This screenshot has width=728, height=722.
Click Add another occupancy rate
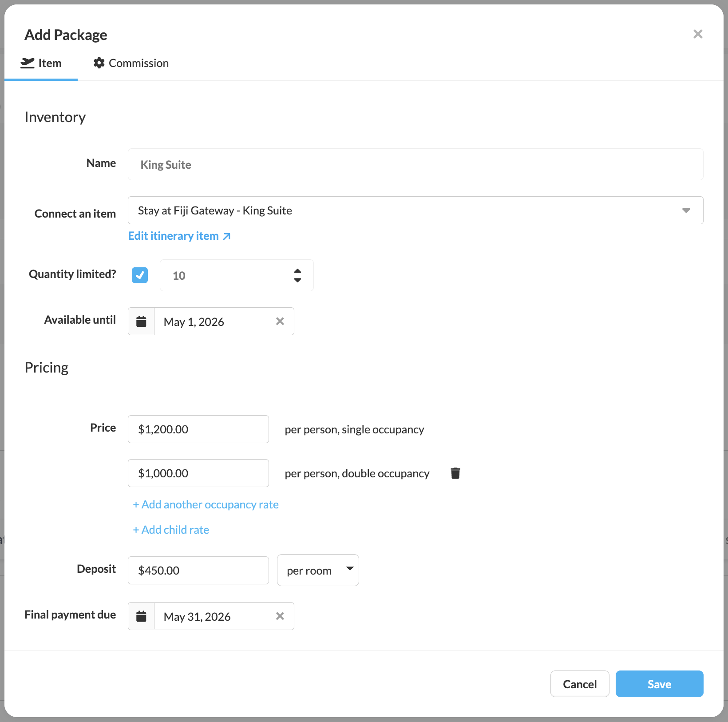206,505
